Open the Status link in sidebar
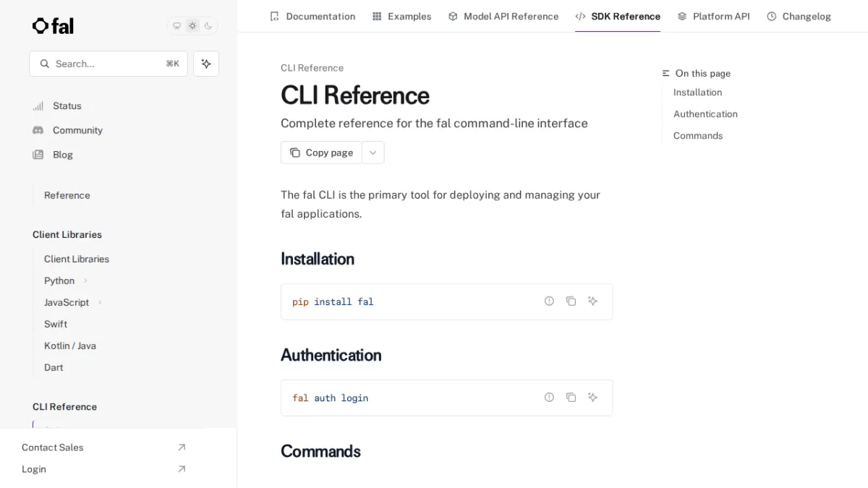 click(67, 106)
